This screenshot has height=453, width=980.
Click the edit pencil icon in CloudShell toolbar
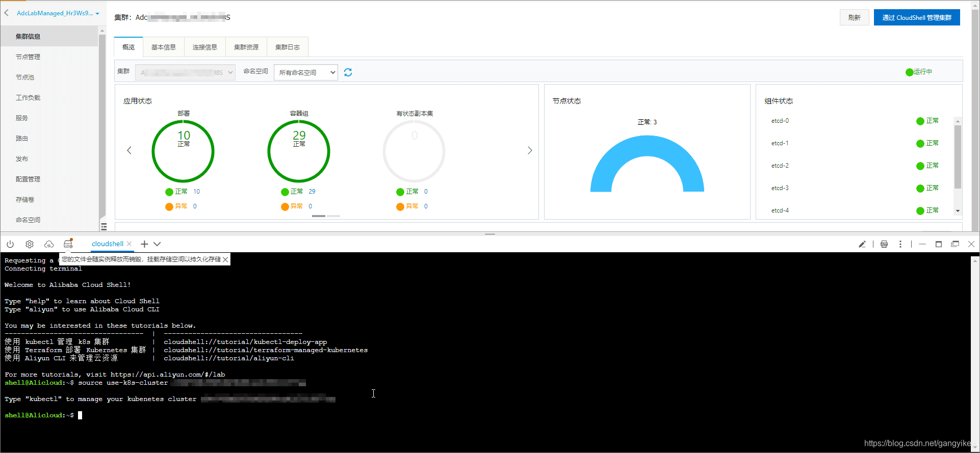(862, 244)
